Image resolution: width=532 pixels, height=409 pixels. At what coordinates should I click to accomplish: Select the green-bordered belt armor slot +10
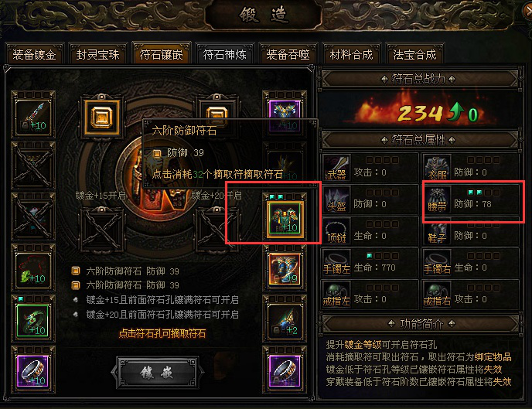(x=285, y=219)
